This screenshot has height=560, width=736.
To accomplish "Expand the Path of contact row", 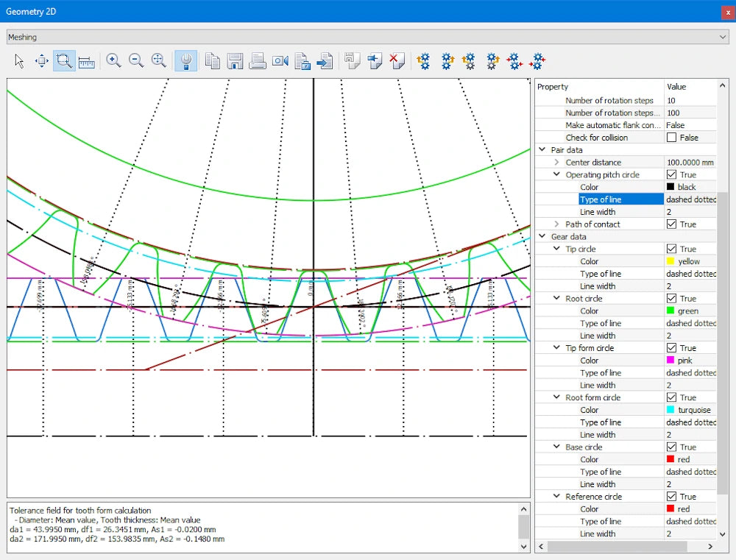I will tap(557, 224).
